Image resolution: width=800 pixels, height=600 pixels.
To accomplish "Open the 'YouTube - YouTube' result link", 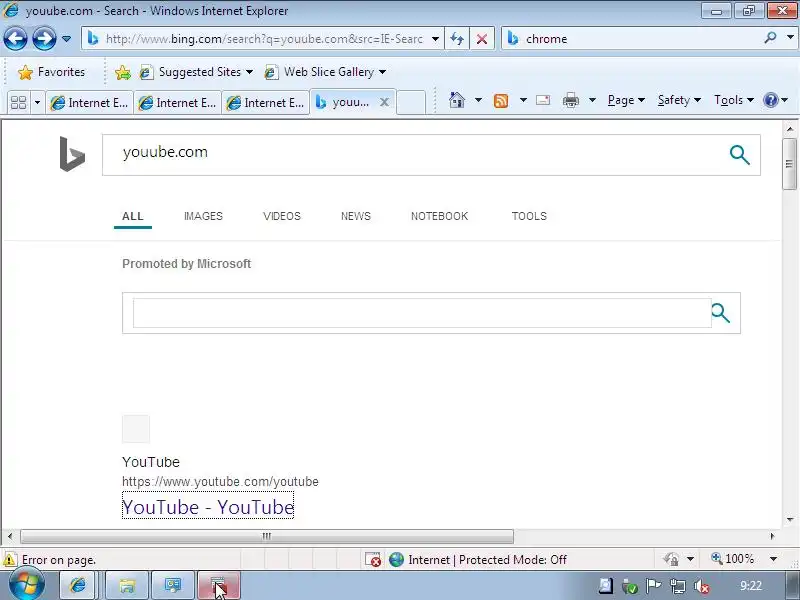I will tap(208, 507).
